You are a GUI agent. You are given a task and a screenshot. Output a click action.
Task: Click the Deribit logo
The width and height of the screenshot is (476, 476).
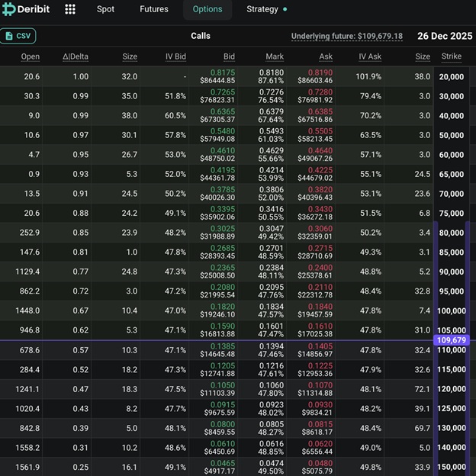[x=29, y=9]
